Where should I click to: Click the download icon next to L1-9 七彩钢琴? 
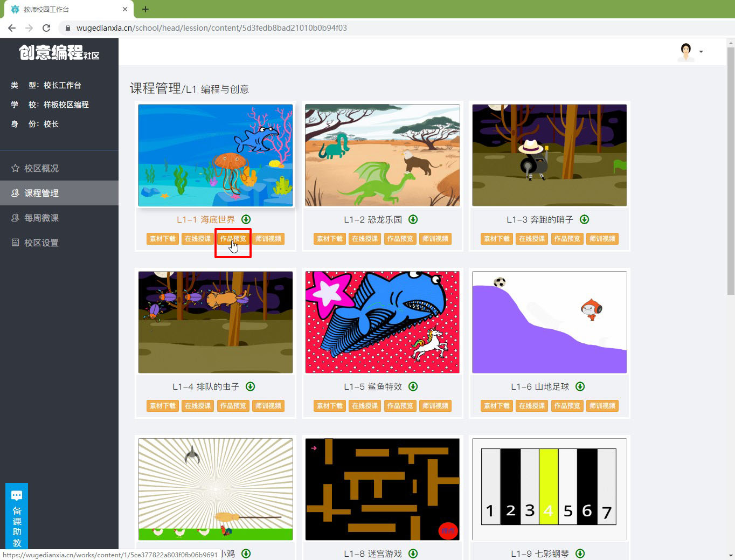point(580,554)
